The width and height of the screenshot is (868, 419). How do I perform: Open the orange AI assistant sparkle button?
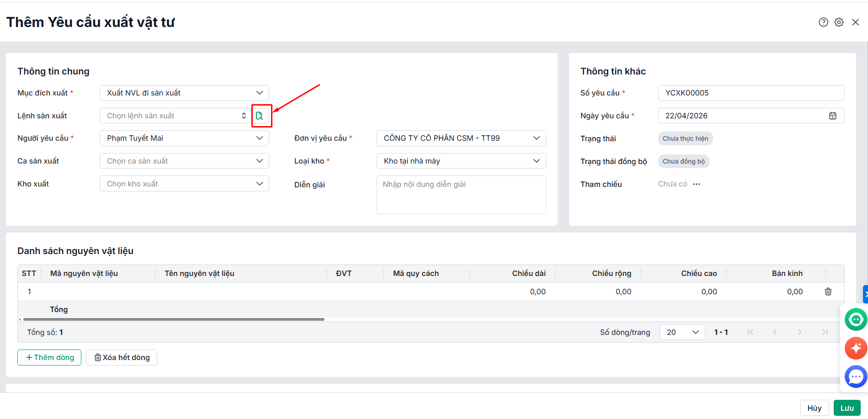(856, 348)
